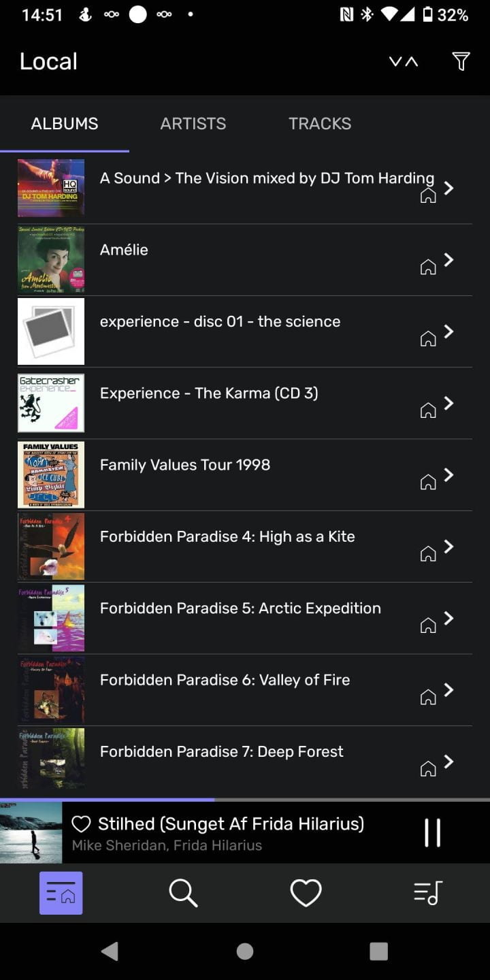Favorite the Stilhed track with heart

click(81, 824)
